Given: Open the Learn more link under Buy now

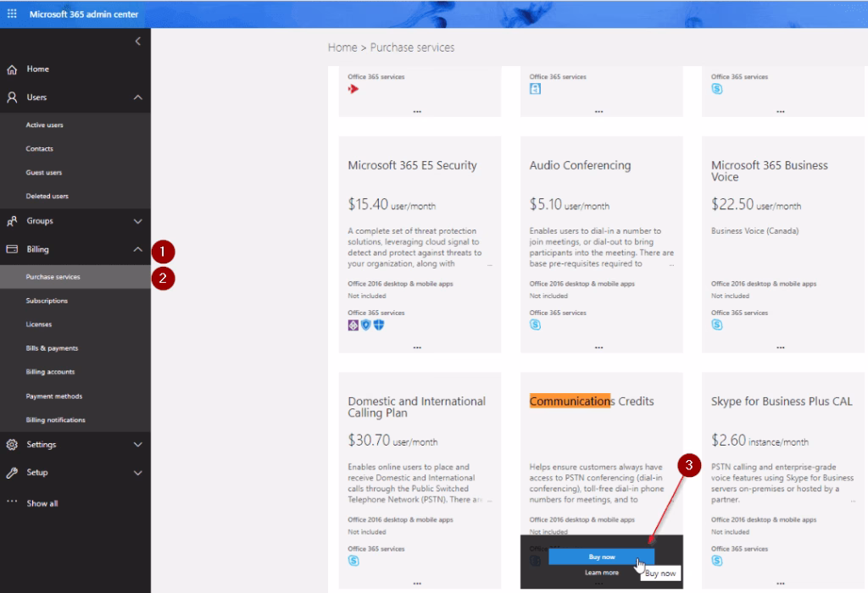Looking at the screenshot, I should (601, 573).
